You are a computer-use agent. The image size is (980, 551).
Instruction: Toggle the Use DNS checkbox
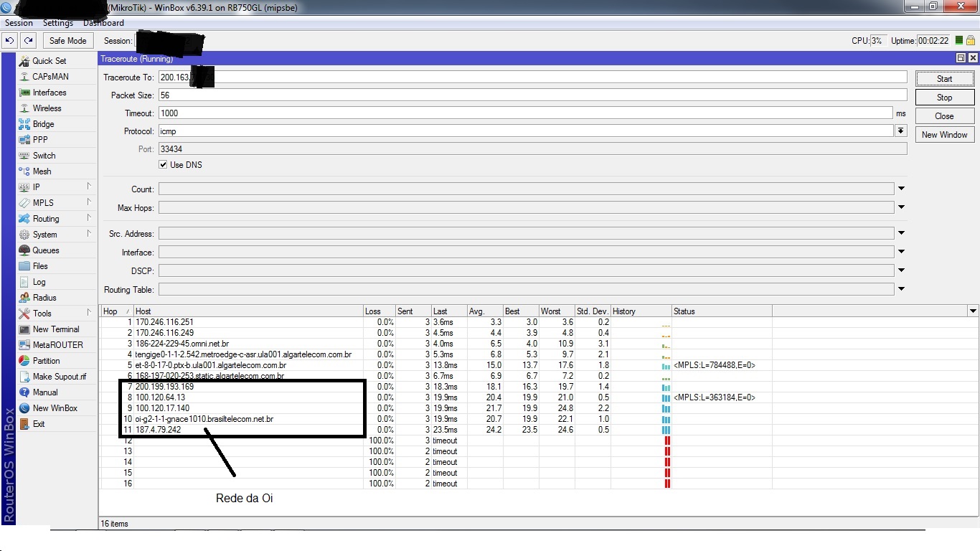(164, 165)
